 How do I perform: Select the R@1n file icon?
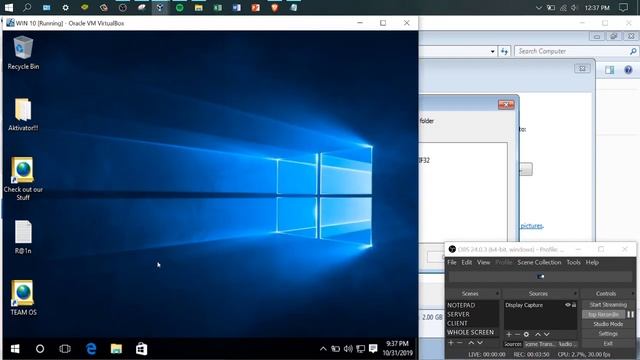[x=23, y=237]
